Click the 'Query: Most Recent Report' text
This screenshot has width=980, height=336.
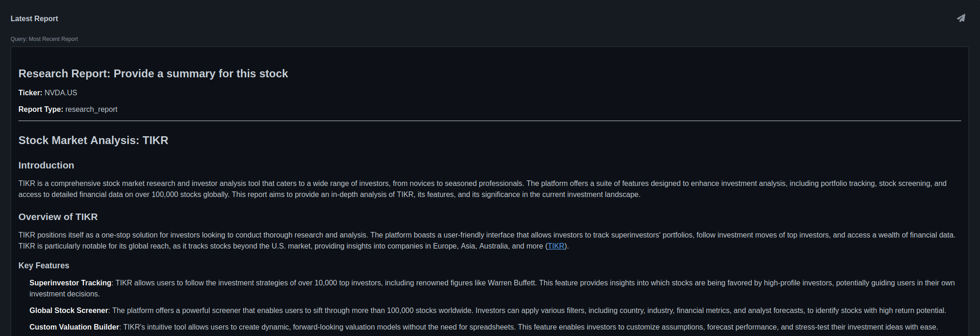coord(44,39)
